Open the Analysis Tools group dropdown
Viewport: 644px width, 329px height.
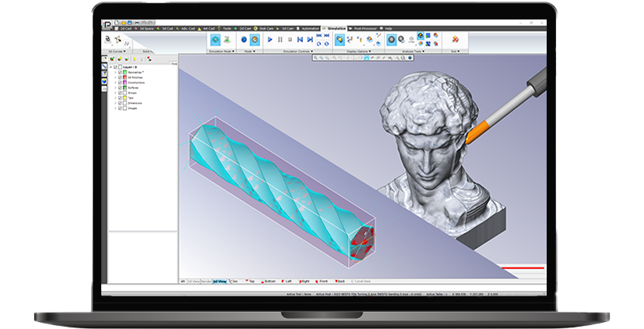point(413,51)
